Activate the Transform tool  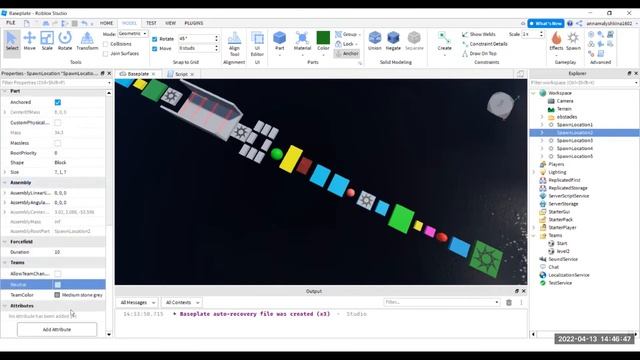tap(87, 41)
